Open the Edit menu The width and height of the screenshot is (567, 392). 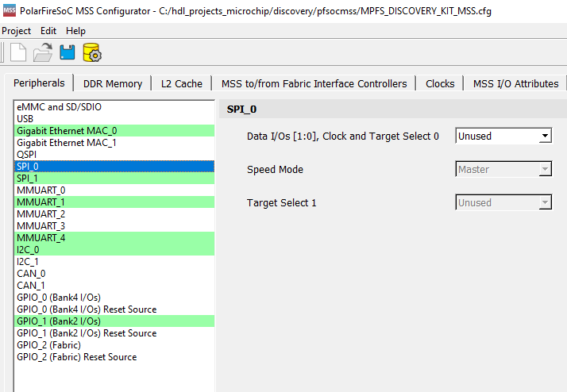point(48,31)
